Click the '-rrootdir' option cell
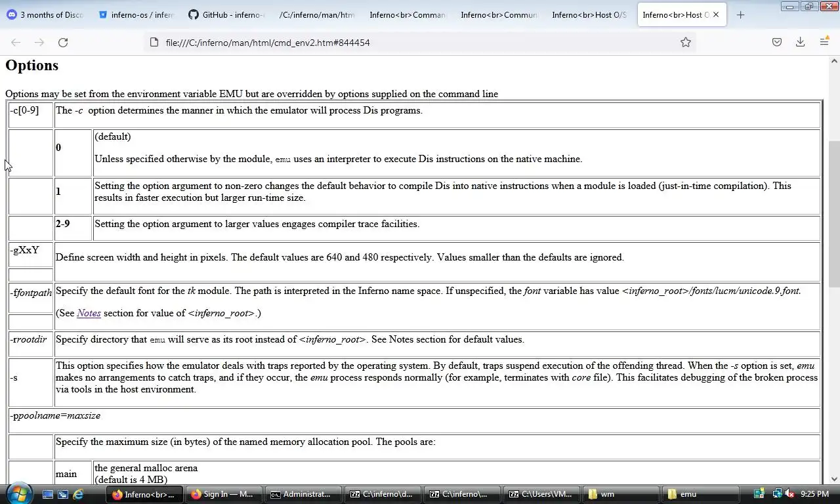Screen dimensions: 840x504 click(31, 344)
